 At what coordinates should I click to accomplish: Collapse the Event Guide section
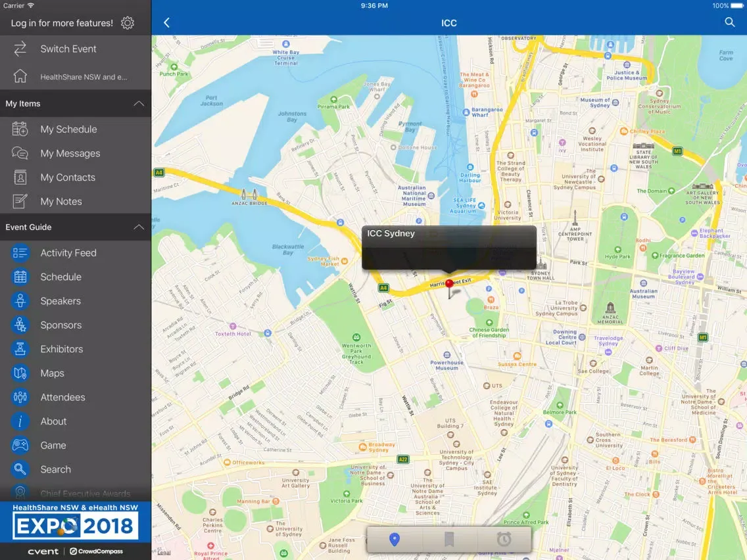pos(139,227)
